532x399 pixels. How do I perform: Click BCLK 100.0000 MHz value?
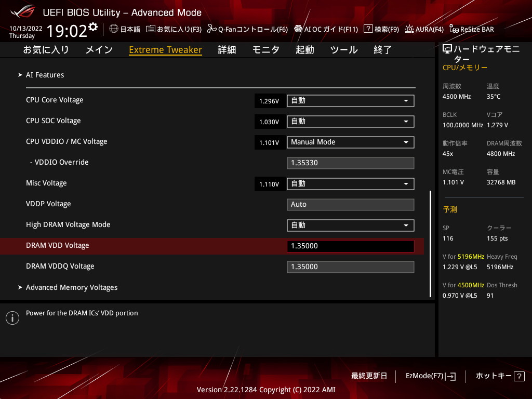(463, 125)
